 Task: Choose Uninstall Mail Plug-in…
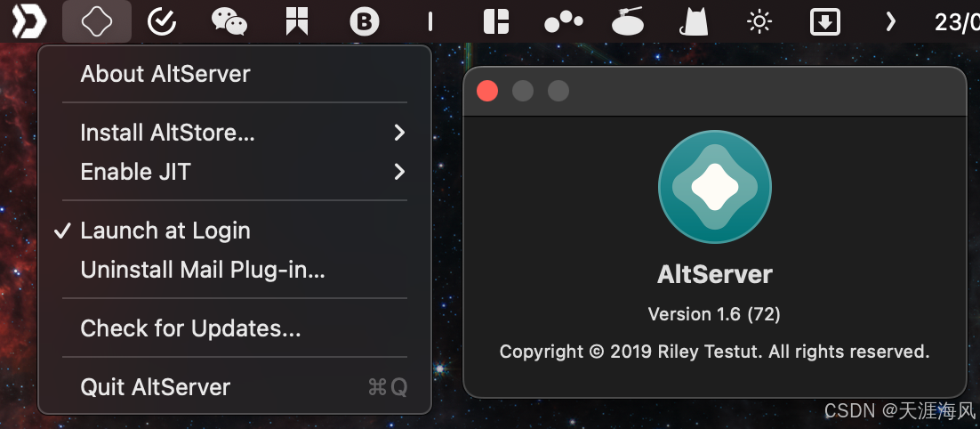click(235, 270)
